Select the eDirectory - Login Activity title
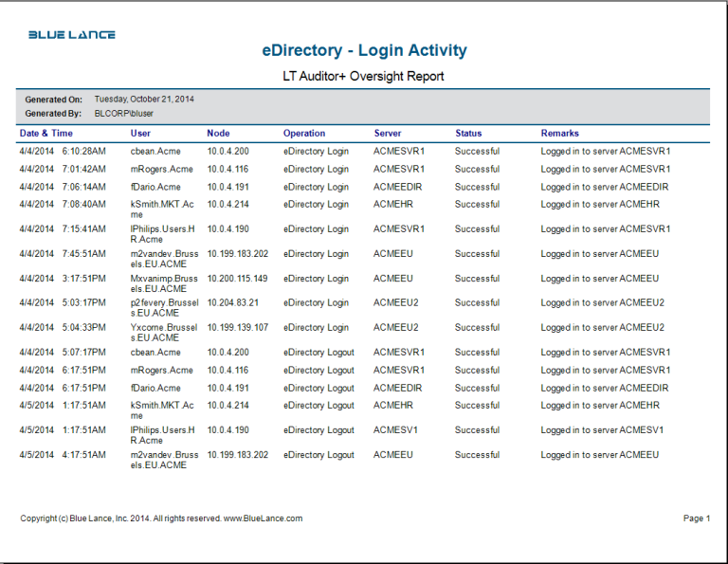The width and height of the screenshot is (728, 564). (364, 51)
